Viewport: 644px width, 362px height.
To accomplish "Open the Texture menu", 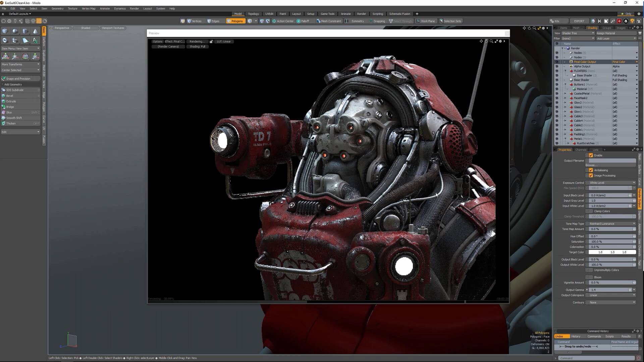I will click(x=72, y=8).
